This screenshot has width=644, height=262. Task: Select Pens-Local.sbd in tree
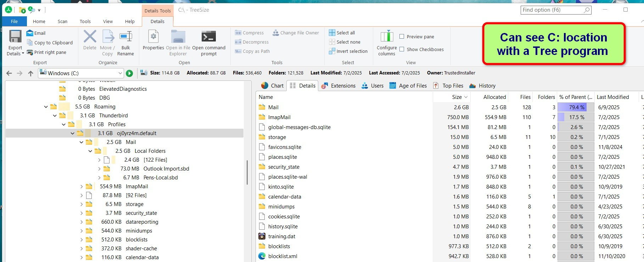161,178
